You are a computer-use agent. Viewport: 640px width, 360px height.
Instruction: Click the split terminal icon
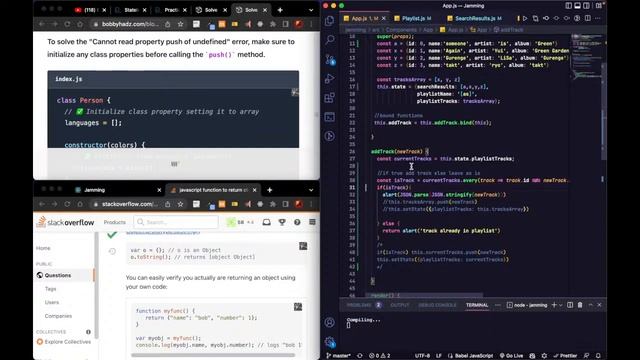[x=570, y=305]
